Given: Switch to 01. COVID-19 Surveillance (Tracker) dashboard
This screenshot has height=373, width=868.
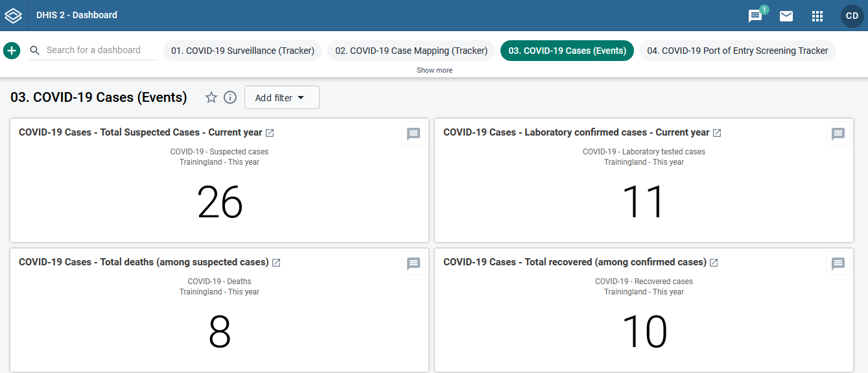Looking at the screenshot, I should 242,51.
